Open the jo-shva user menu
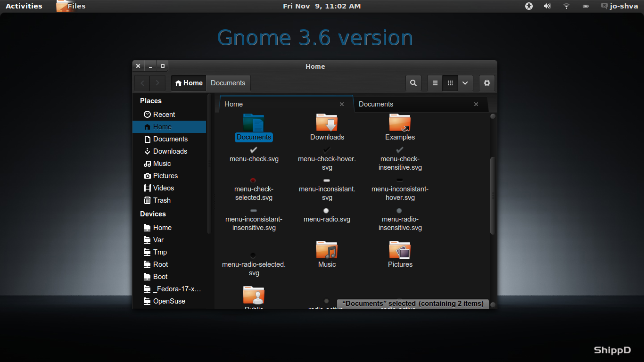 [x=619, y=6]
